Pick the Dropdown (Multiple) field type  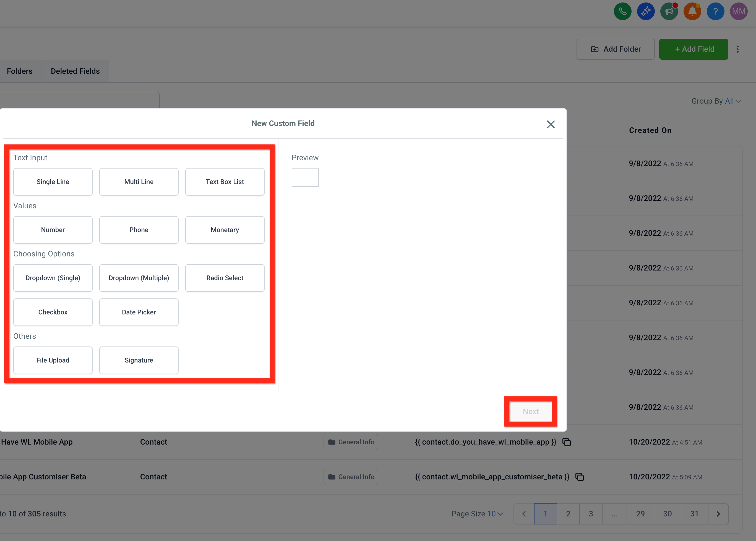139,278
